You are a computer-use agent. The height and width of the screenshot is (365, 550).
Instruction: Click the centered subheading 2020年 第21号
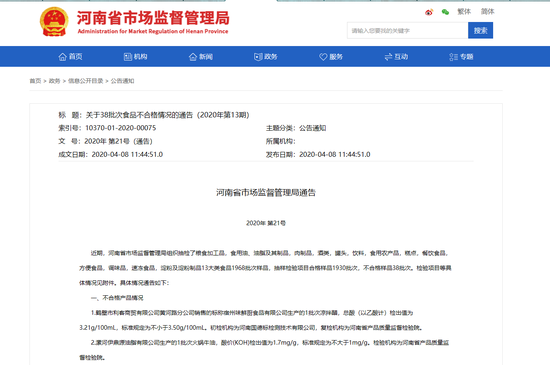pyautogui.click(x=266, y=223)
